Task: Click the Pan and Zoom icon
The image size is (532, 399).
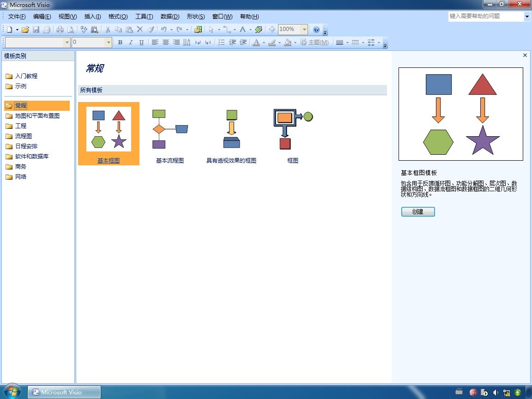Action: point(272,30)
